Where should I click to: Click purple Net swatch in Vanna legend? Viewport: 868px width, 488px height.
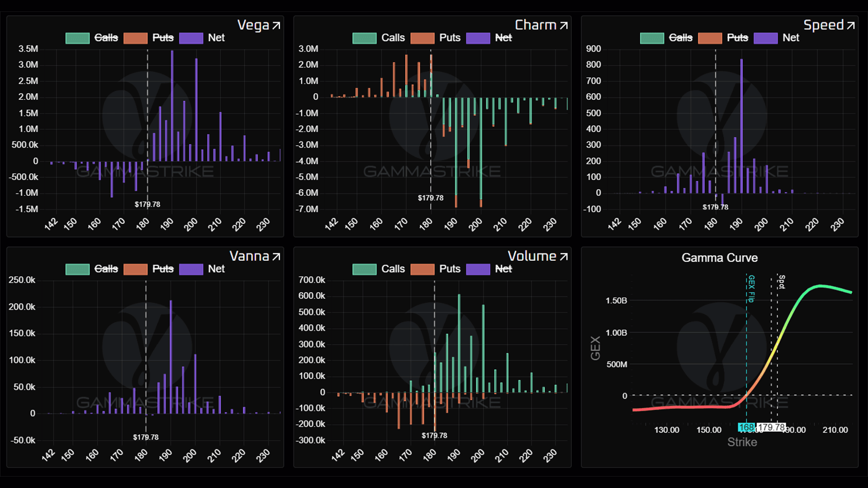191,269
